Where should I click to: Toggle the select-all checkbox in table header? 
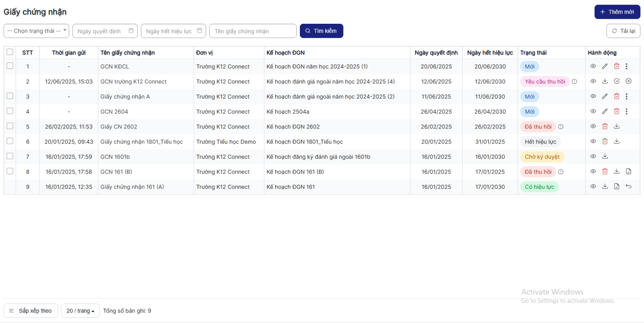click(x=10, y=52)
